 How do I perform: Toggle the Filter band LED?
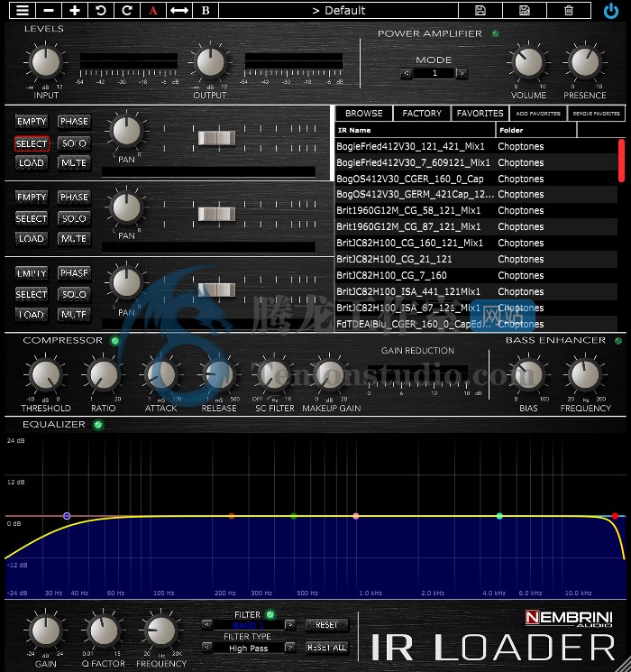click(x=270, y=614)
